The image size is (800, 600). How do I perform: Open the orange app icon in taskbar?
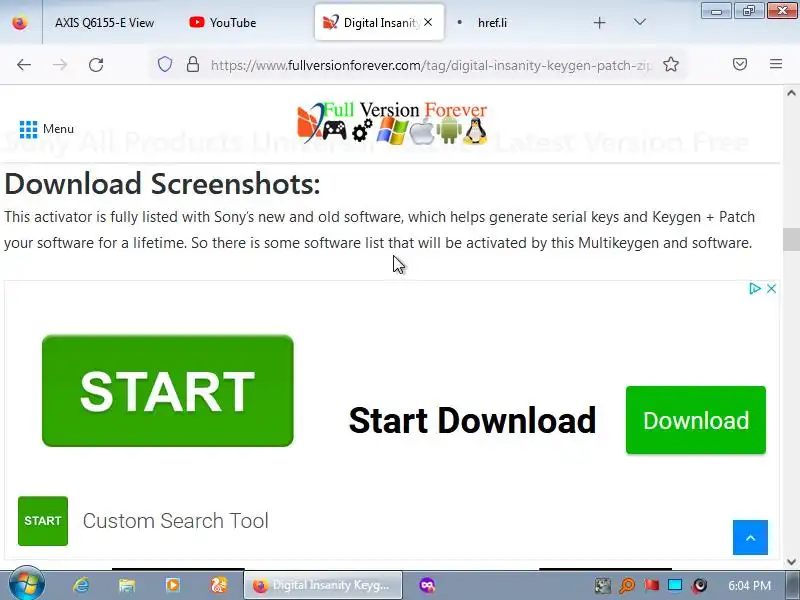point(219,585)
